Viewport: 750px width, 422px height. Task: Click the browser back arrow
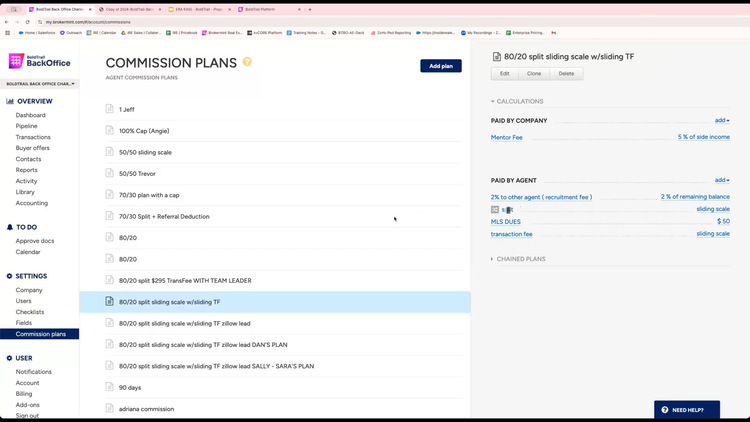6,22
